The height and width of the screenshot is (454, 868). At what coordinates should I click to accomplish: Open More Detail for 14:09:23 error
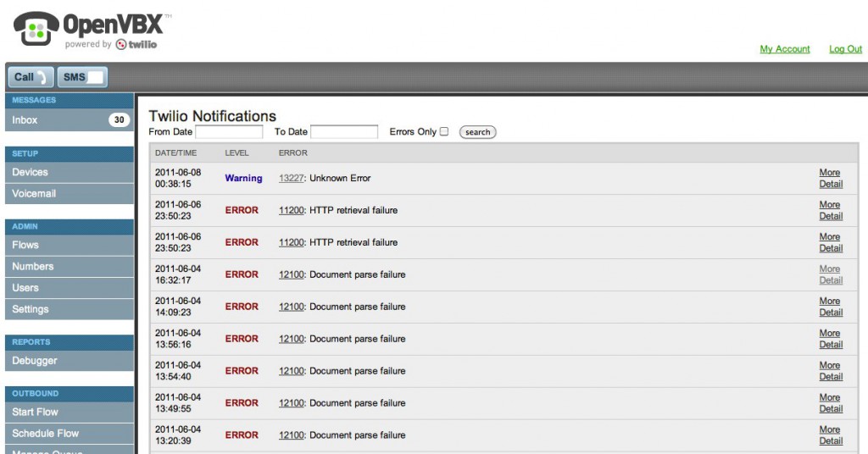click(x=831, y=307)
